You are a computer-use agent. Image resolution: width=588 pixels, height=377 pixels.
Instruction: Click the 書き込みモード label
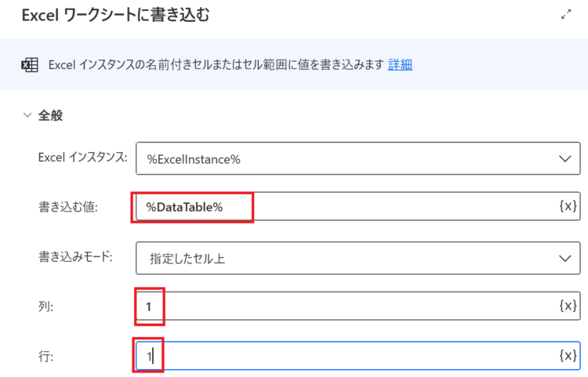click(75, 257)
